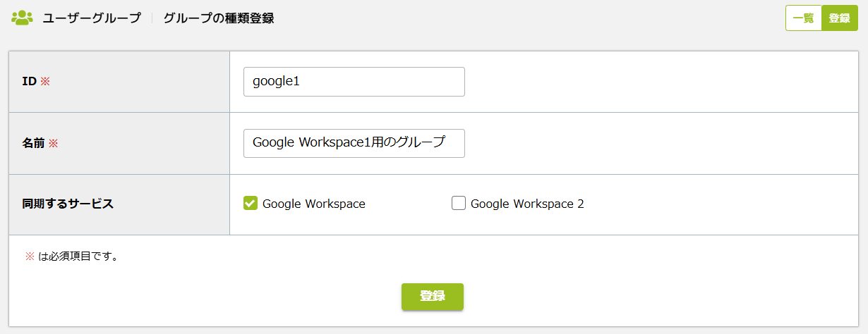Image resolution: width=868 pixels, height=334 pixels.
Task: Click the ID row label
Action: click(x=29, y=82)
